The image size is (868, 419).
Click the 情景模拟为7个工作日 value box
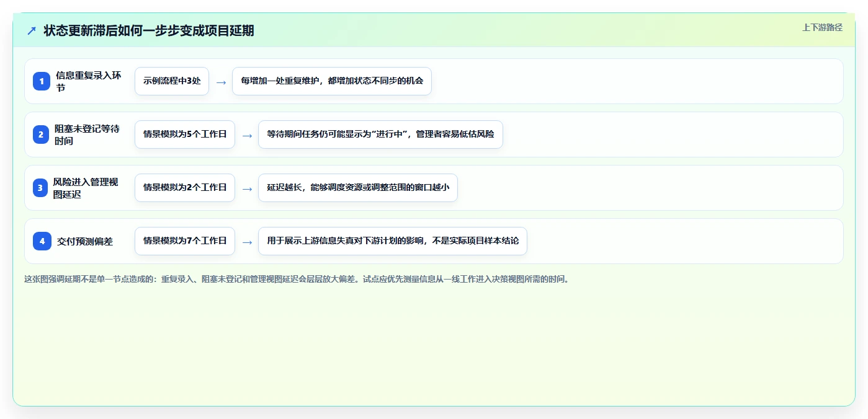pyautogui.click(x=185, y=241)
